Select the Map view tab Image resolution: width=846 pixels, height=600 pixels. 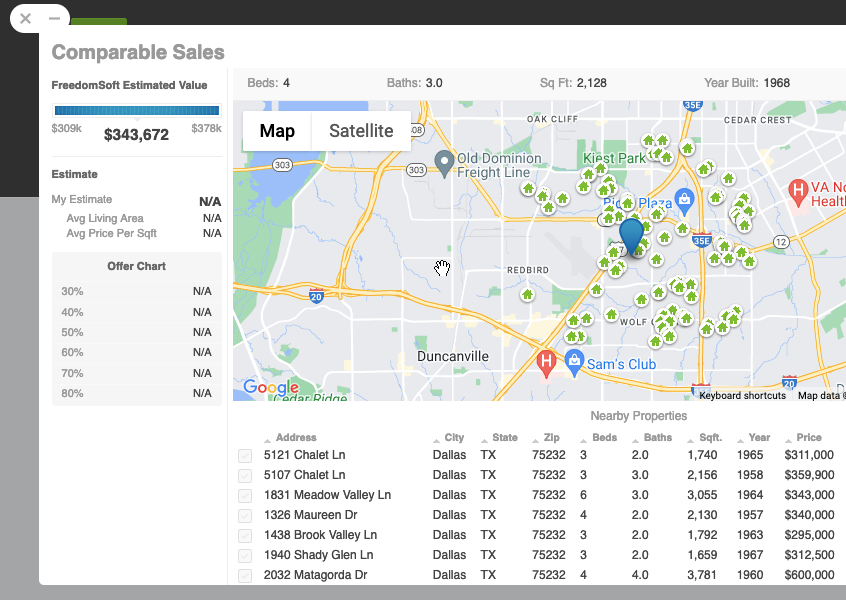(x=277, y=131)
